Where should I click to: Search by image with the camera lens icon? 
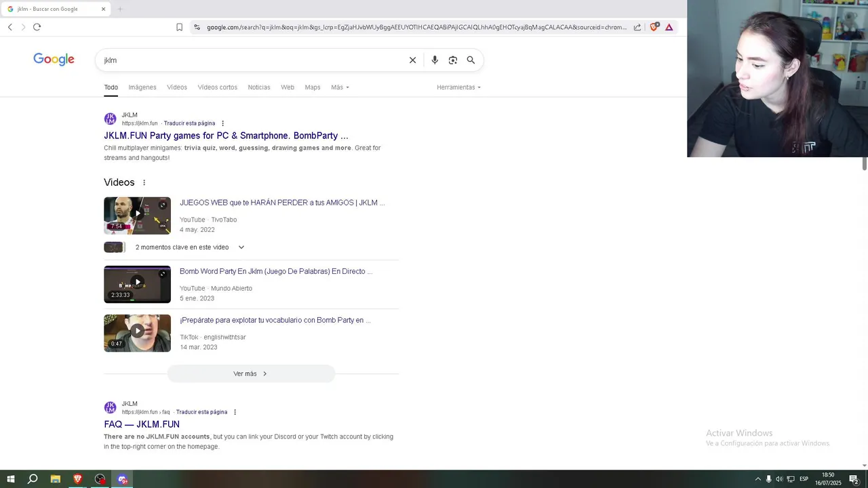pyautogui.click(x=453, y=60)
